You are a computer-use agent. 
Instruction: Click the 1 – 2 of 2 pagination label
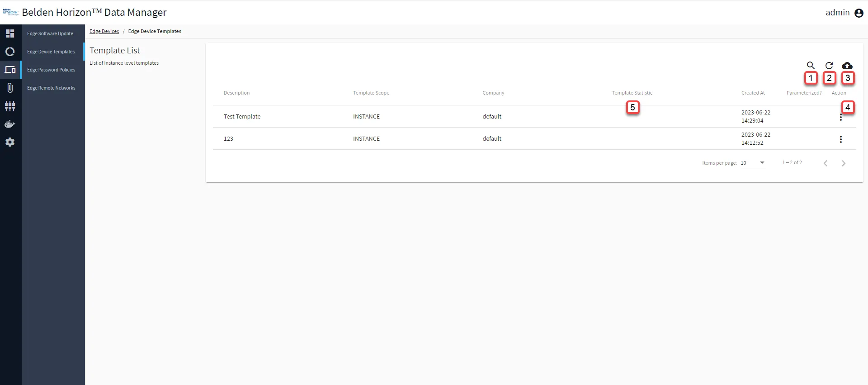tap(792, 163)
